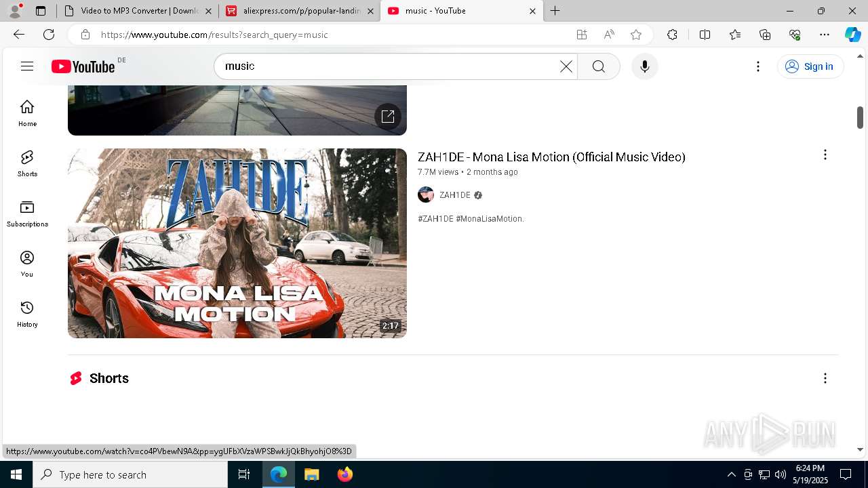Open the Mona Lisa Motion video thumbnail

coord(237,243)
